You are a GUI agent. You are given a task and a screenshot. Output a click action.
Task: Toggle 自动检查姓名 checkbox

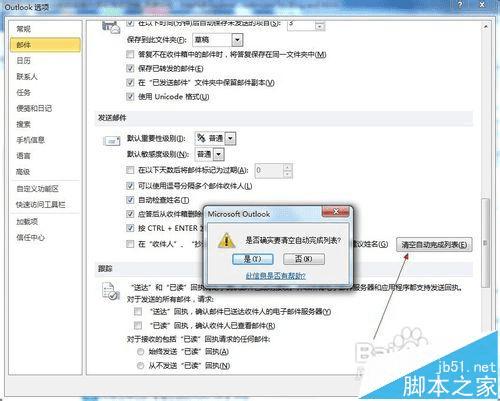click(x=130, y=200)
